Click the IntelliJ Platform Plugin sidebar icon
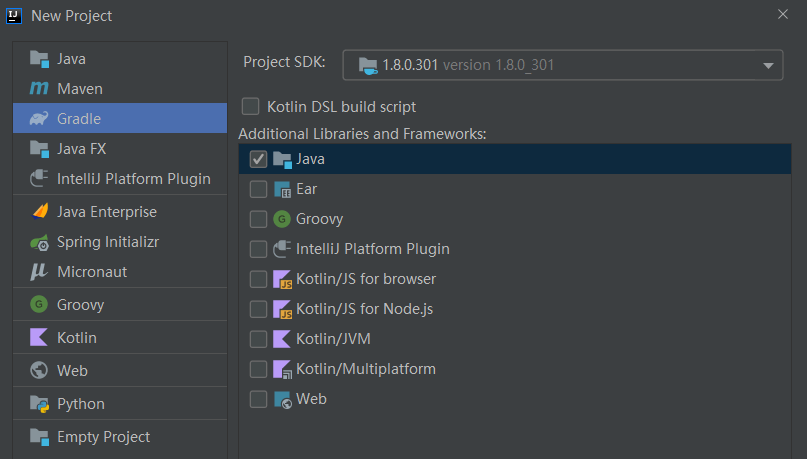 39,179
